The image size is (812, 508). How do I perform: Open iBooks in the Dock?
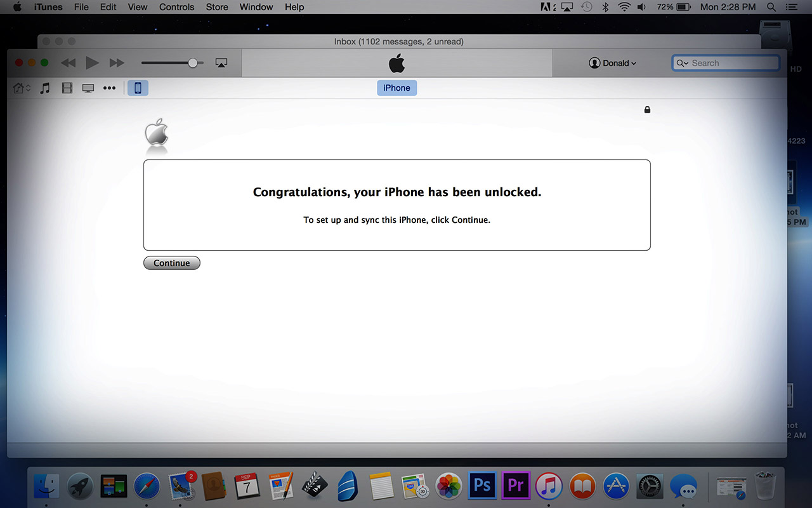click(582, 486)
